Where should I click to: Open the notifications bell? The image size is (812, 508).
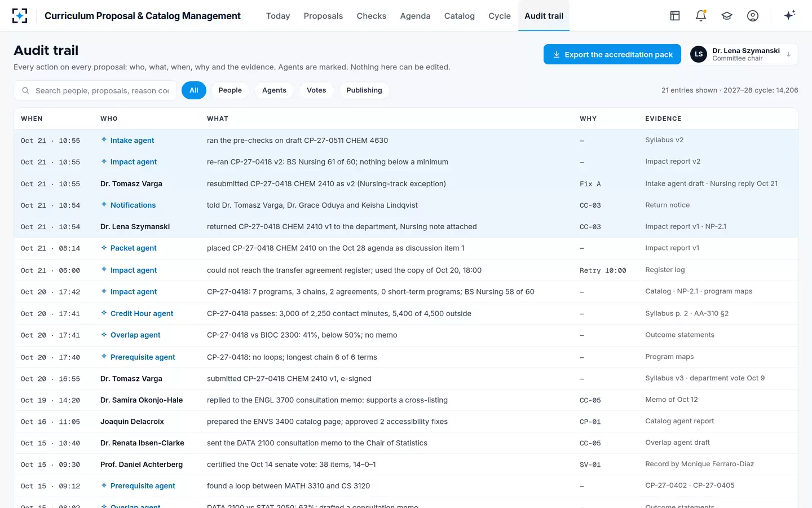(701, 16)
